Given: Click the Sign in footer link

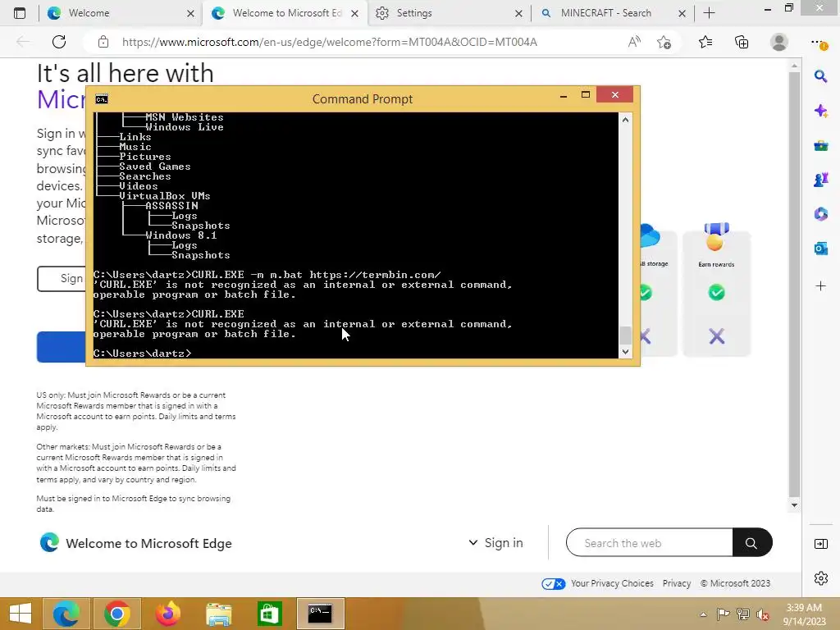Looking at the screenshot, I should pos(504,543).
